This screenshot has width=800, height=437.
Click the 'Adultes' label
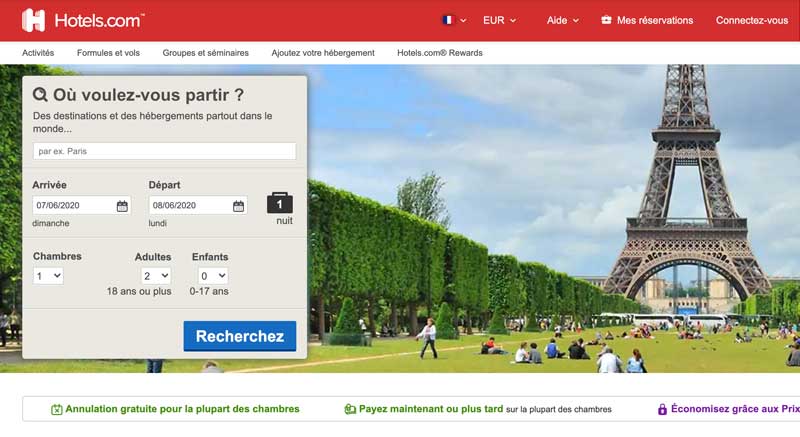pyautogui.click(x=153, y=256)
